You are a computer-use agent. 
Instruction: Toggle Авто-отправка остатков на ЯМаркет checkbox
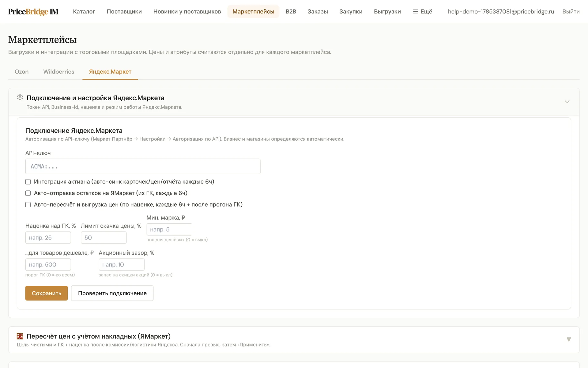[28, 193]
